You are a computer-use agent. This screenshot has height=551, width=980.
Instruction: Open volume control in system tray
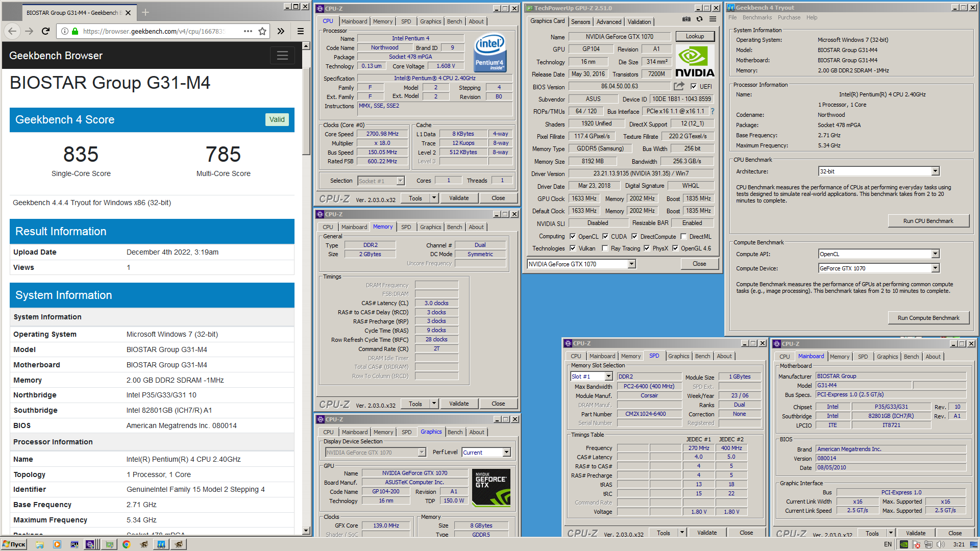click(x=941, y=544)
